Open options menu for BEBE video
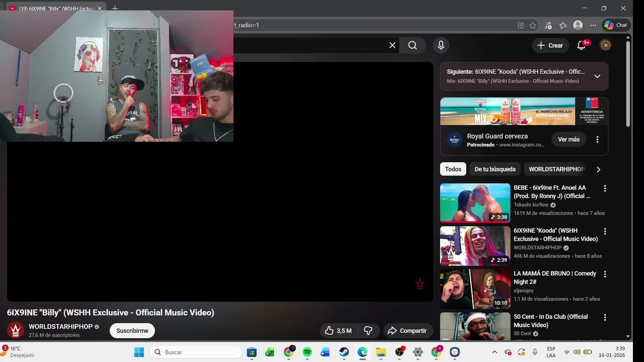 (605, 189)
